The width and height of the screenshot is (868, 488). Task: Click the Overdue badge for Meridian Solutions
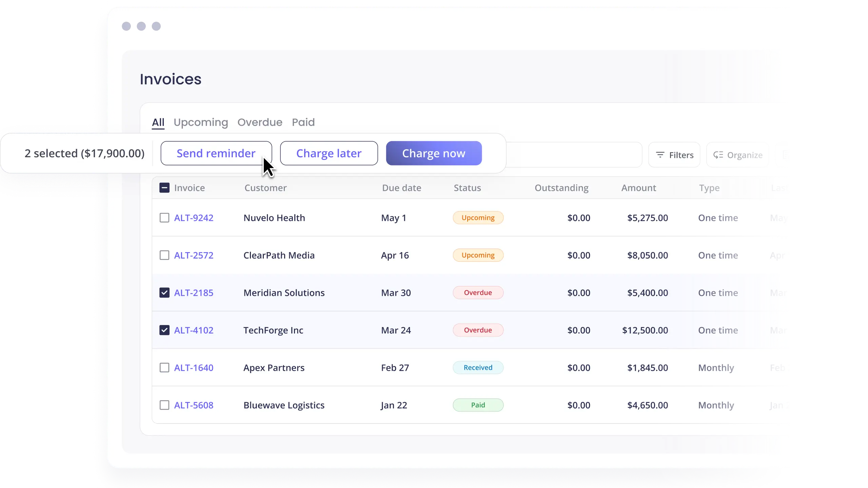click(x=478, y=292)
